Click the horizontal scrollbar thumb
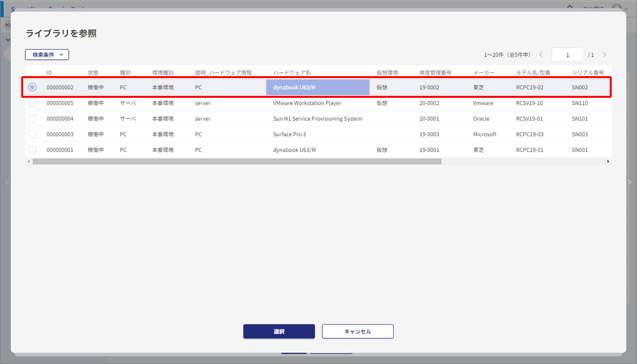Viewport: 637px width, 364px height. point(236,162)
